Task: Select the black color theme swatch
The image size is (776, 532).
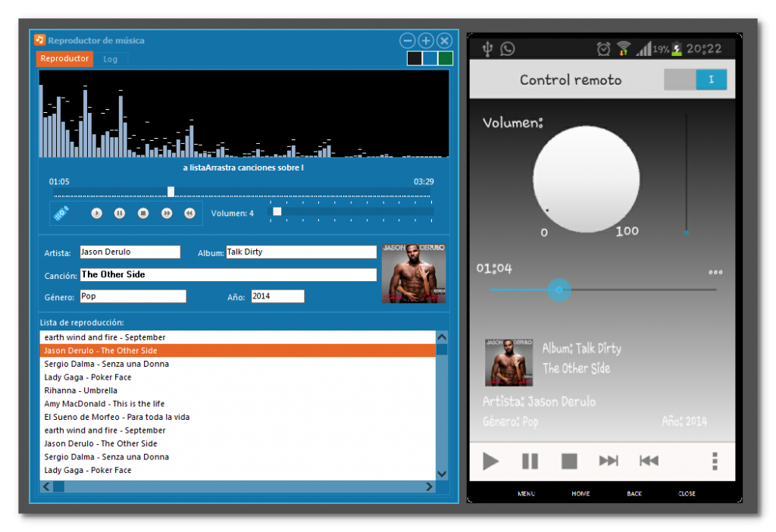Action: (x=415, y=58)
